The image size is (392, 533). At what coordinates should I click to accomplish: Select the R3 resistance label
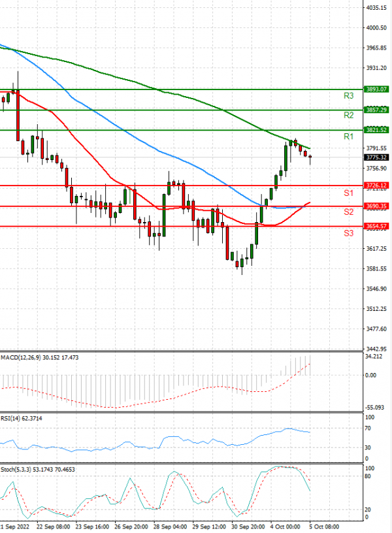[348, 96]
